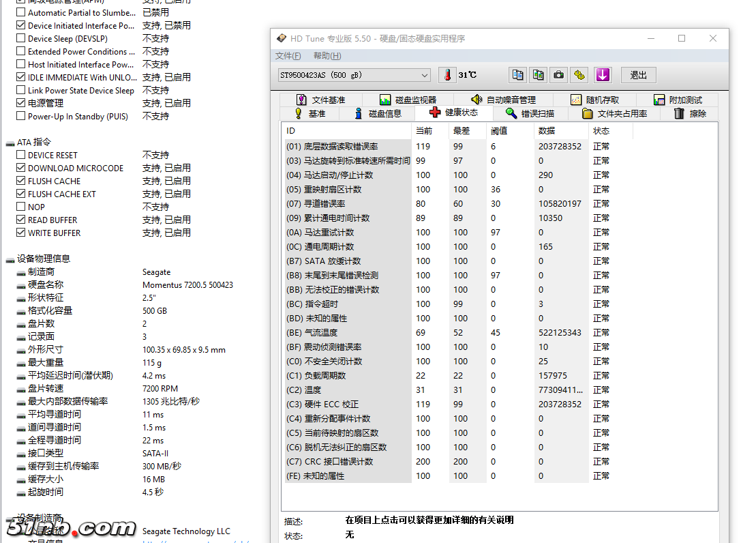
Task: Switch to the 磁盘信息 disk info tab
Action: pos(378,113)
